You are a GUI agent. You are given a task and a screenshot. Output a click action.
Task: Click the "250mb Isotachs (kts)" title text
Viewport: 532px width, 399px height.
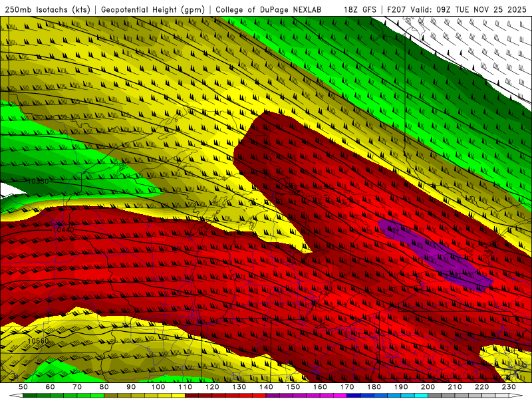pos(47,9)
